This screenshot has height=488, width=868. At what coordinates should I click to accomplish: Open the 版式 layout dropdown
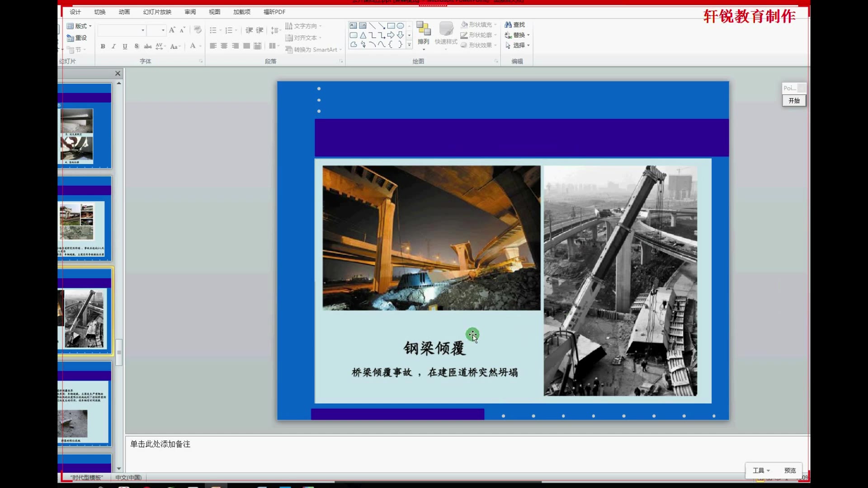click(x=79, y=26)
